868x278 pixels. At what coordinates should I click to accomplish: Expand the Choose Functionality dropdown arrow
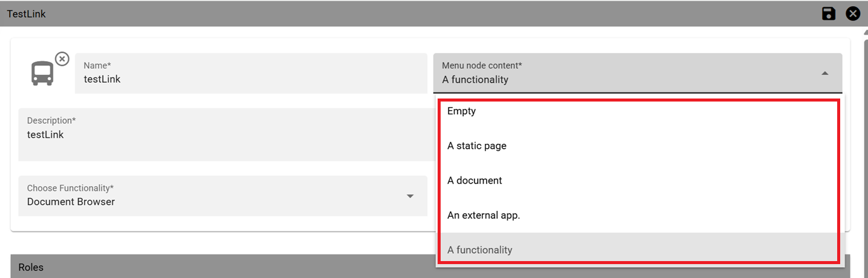point(410,196)
